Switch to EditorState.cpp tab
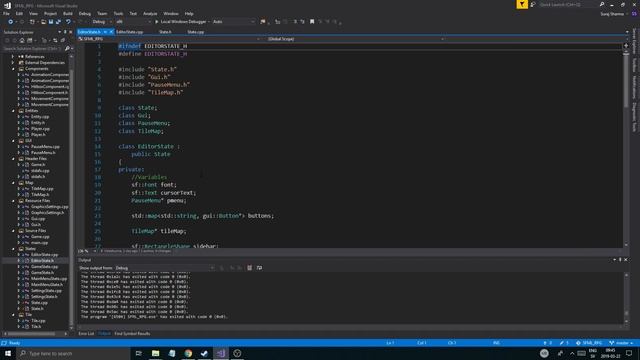640x360 pixels. pyautogui.click(x=129, y=32)
